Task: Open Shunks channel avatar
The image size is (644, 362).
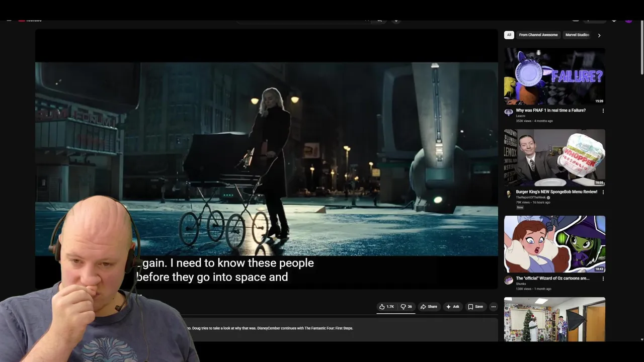Action: 509,280
